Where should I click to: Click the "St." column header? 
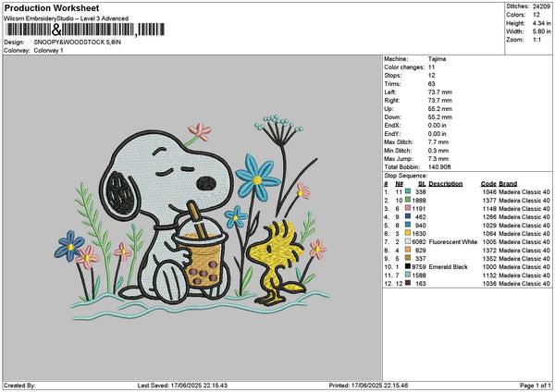422,184
